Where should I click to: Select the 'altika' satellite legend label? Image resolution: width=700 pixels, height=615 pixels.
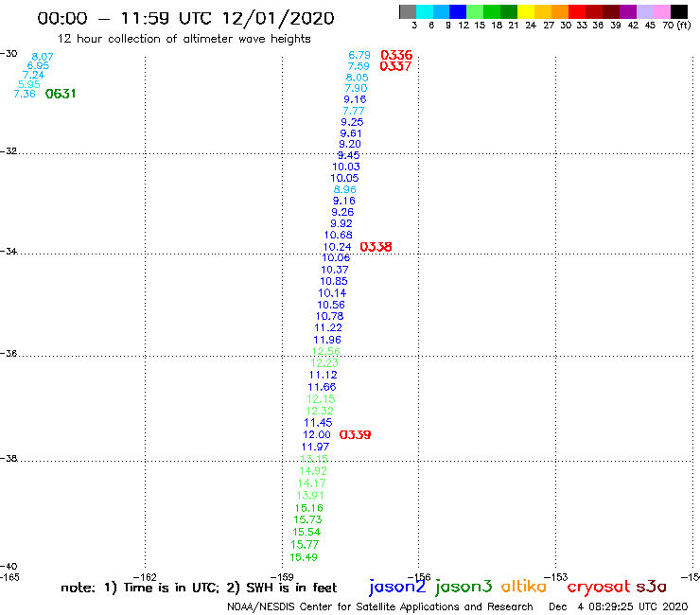[523, 586]
